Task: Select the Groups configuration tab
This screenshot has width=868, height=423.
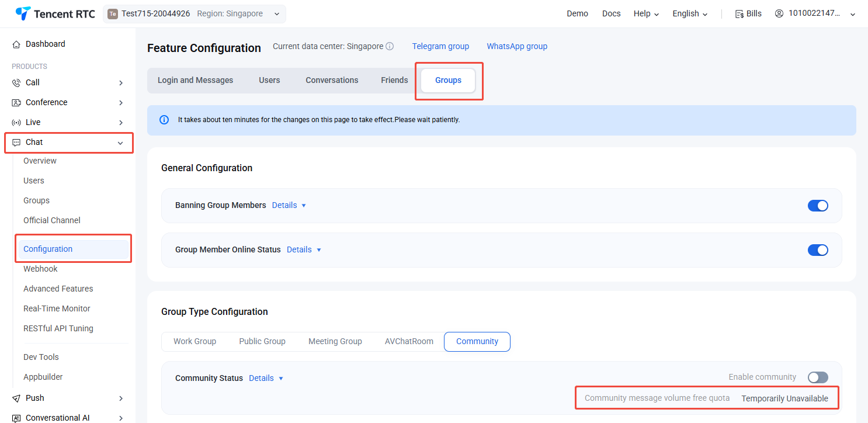Action: (448, 81)
